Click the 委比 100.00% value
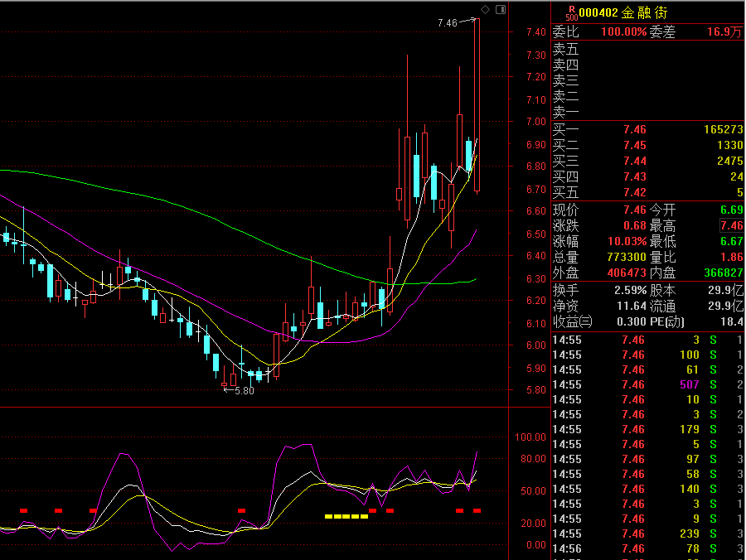The height and width of the screenshot is (560, 746). tap(622, 32)
